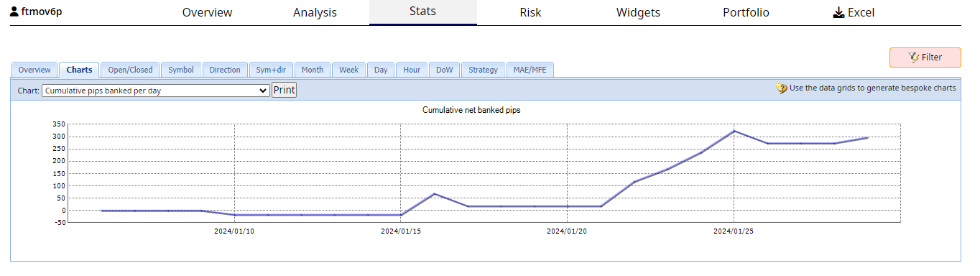This screenshot has height=276, width=980.
Task: Switch to the Hour sub-tab
Action: tap(412, 70)
